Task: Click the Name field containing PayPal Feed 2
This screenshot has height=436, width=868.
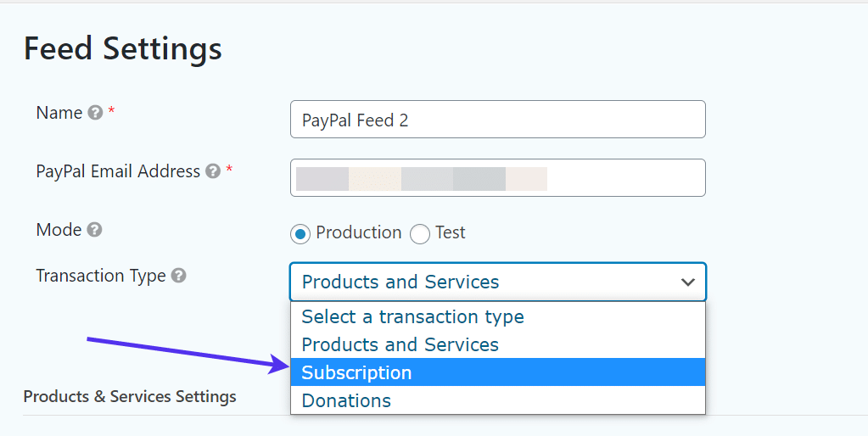Action: click(497, 120)
